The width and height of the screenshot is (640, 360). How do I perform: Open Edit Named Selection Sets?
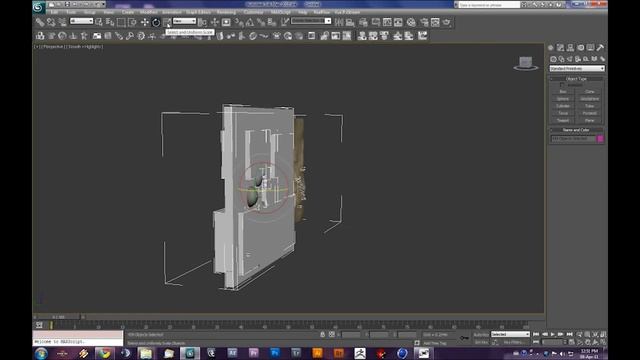click(285, 22)
